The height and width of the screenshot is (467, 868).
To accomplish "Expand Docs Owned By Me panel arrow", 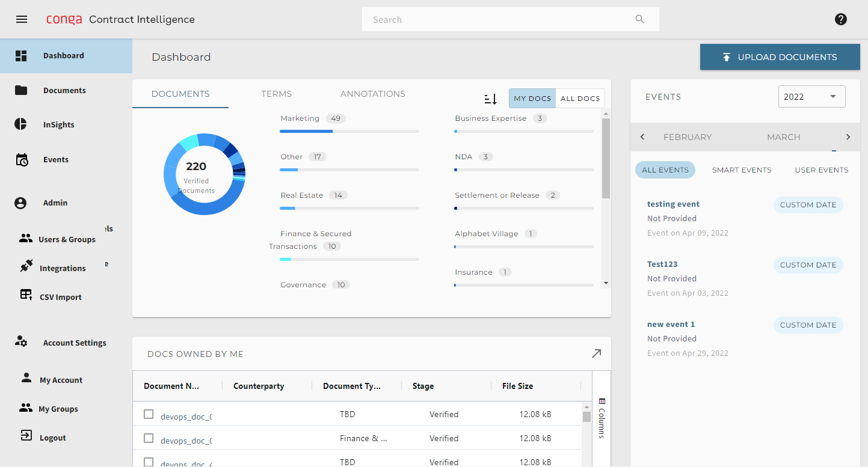I will 596,353.
